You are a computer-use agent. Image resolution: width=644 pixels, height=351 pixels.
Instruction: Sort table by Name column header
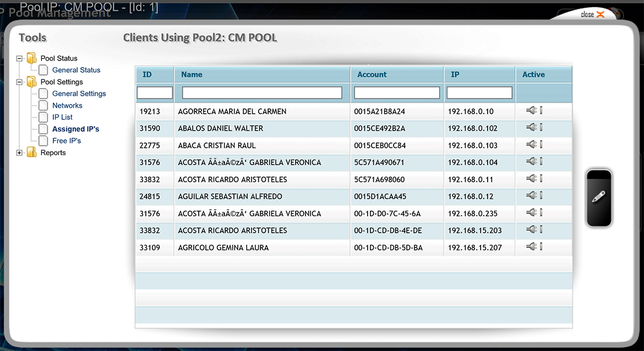pyautogui.click(x=192, y=75)
